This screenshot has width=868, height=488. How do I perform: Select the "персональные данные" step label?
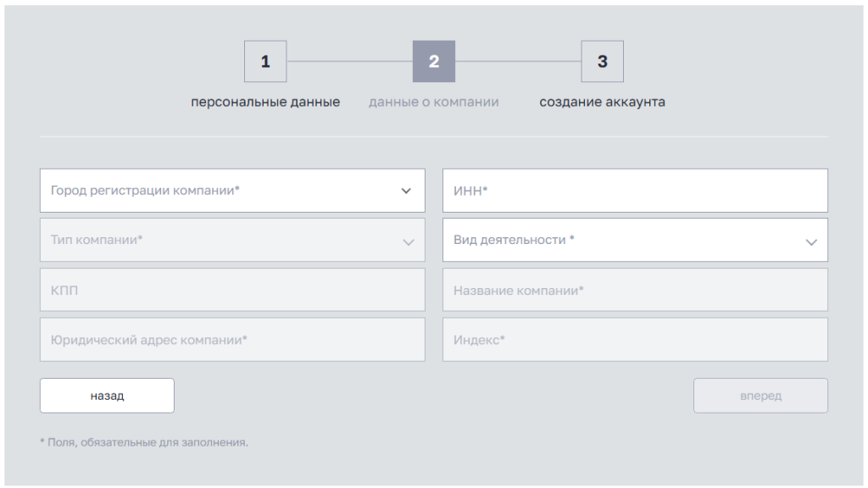[x=265, y=103]
